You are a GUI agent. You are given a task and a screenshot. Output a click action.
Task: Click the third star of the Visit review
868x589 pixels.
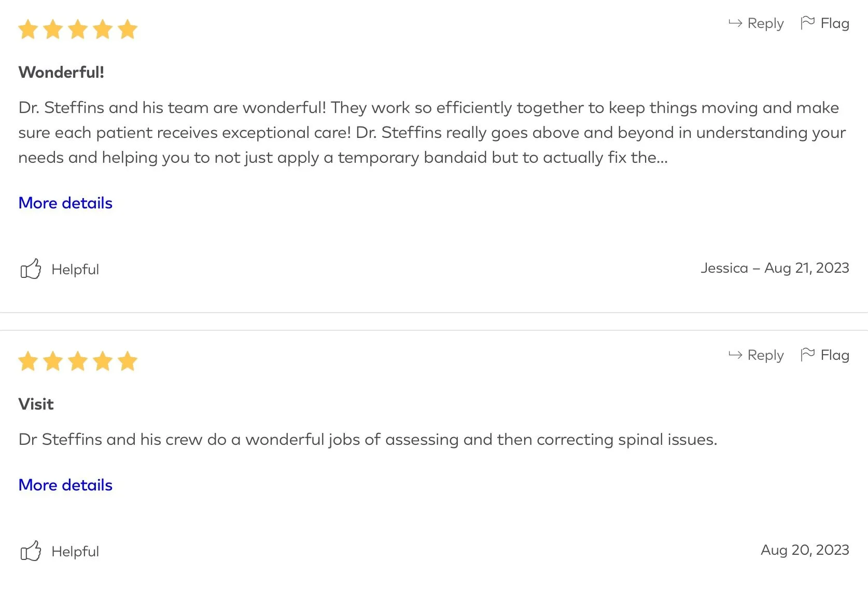tap(78, 361)
